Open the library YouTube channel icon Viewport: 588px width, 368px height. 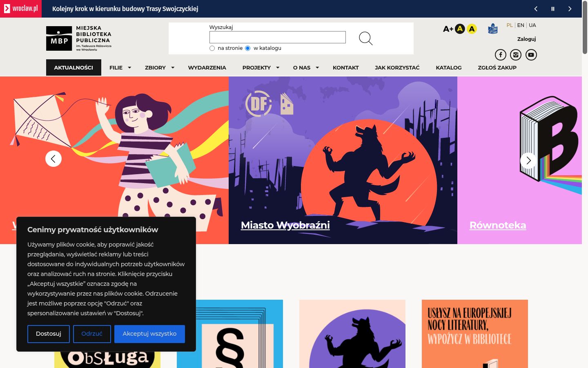click(531, 55)
